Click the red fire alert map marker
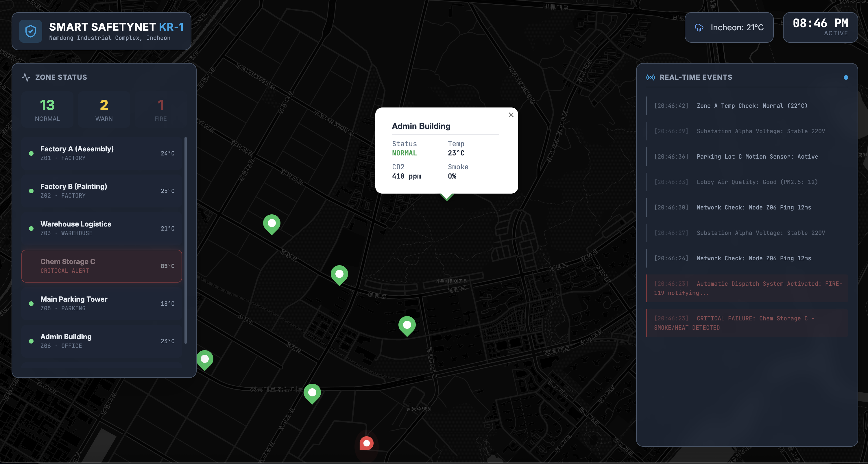The image size is (868, 464). coord(366,443)
